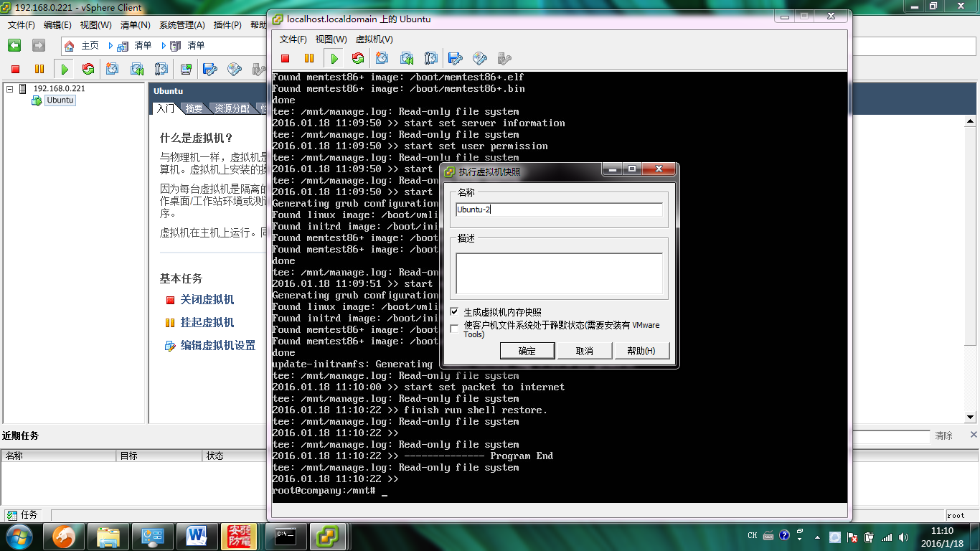The width and height of the screenshot is (980, 551).
Task: Click the red power-off icon in main vSphere toolbar
Action: click(x=16, y=69)
